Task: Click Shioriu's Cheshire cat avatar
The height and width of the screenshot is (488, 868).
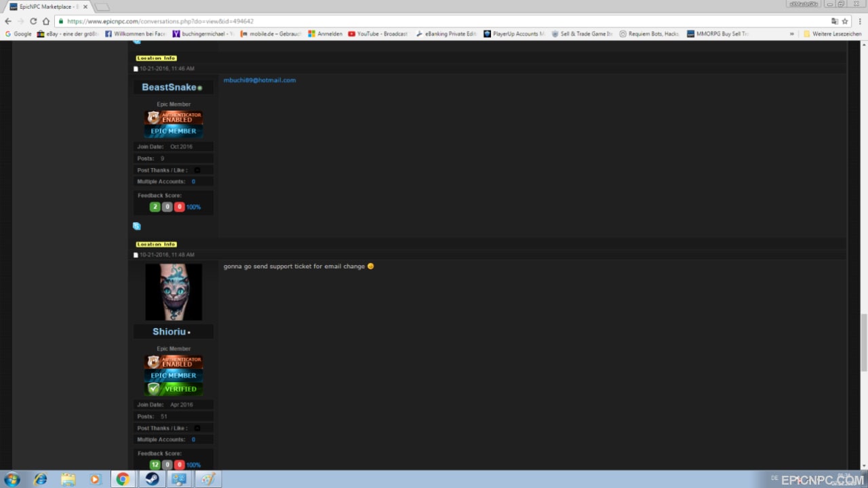Action: (174, 291)
